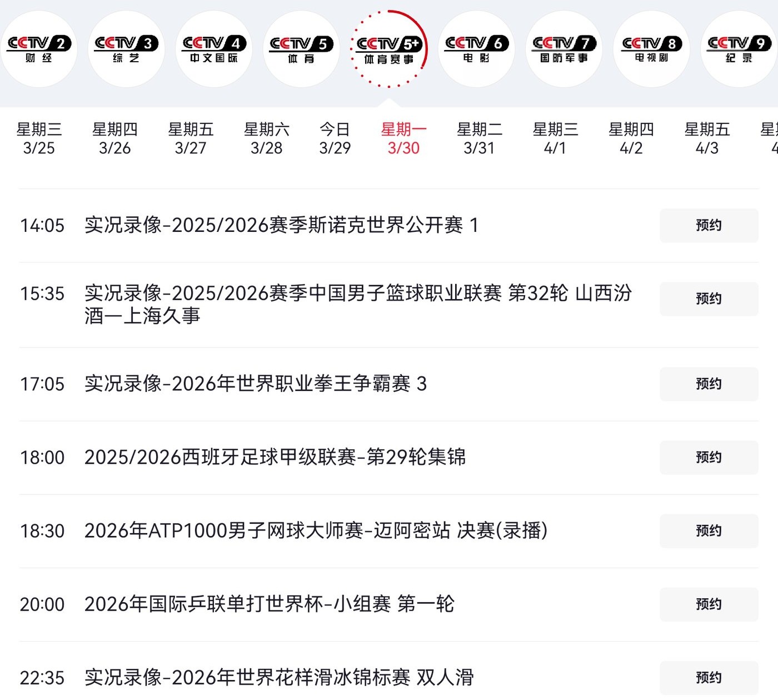Select the 今日 3/29 date tab

point(335,138)
